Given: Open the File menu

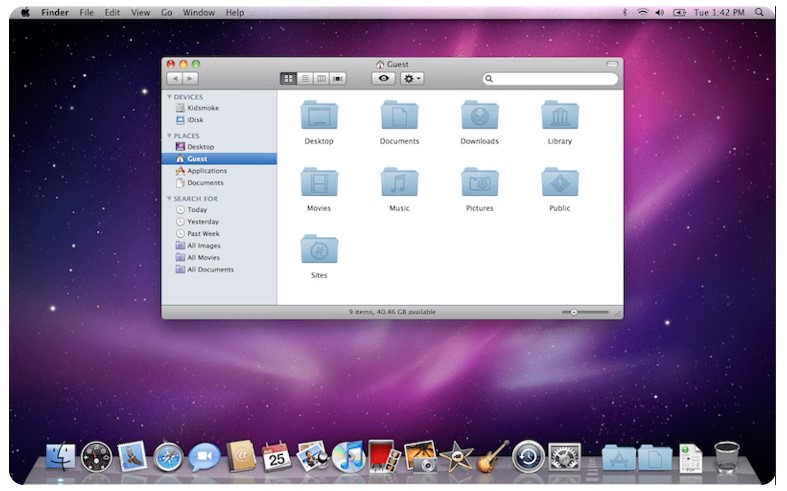Looking at the screenshot, I should click(x=86, y=12).
